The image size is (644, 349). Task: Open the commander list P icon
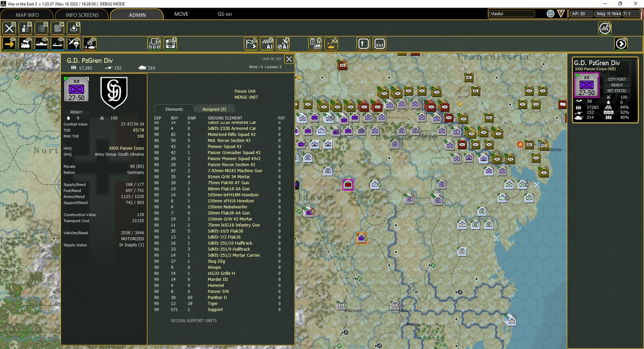point(25,28)
